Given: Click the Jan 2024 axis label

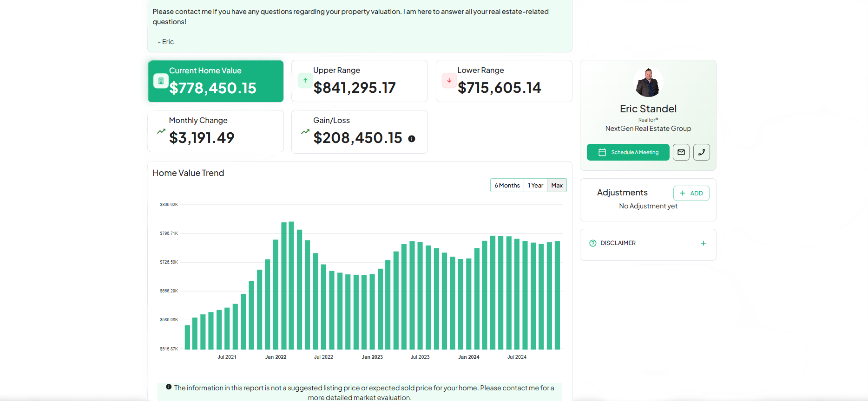Looking at the screenshot, I should [468, 357].
